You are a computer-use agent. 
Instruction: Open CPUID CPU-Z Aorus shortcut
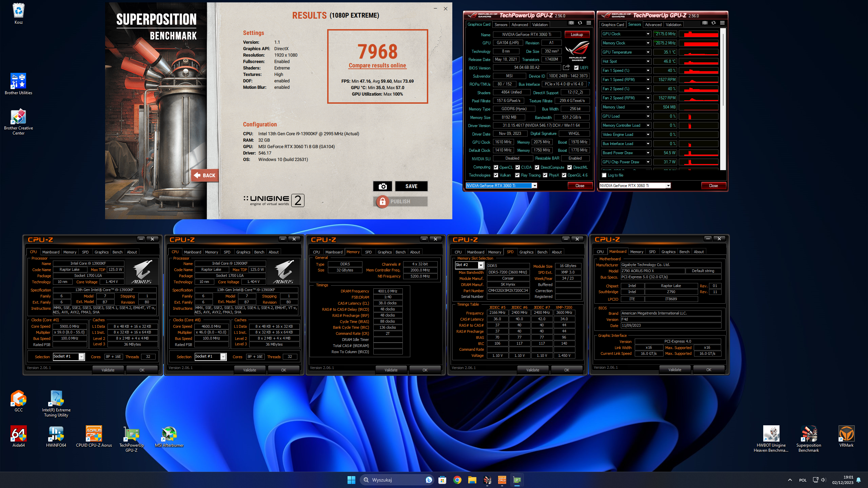coord(94,436)
